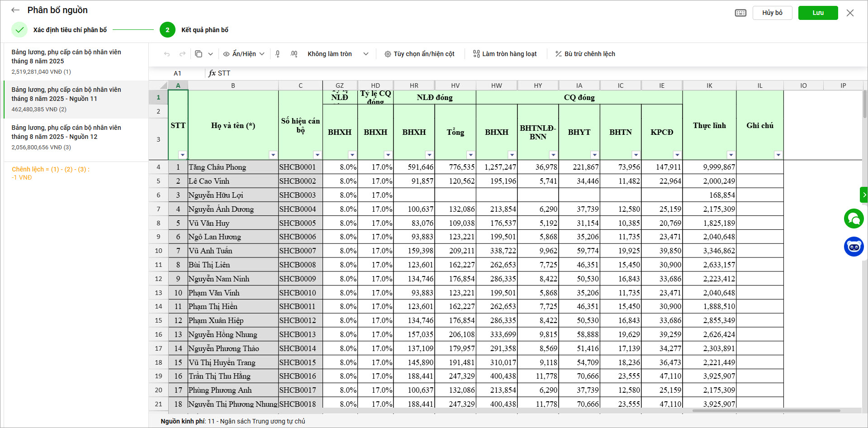868x428 pixels.
Task: Click BHXH value 591,646 in row 1
Action: (414, 167)
